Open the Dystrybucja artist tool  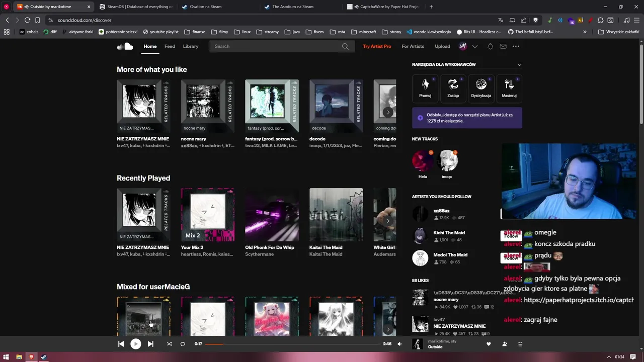pos(481,88)
